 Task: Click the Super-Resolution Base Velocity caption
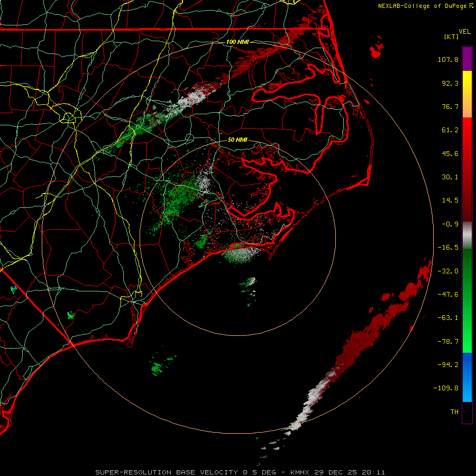[x=240, y=472]
